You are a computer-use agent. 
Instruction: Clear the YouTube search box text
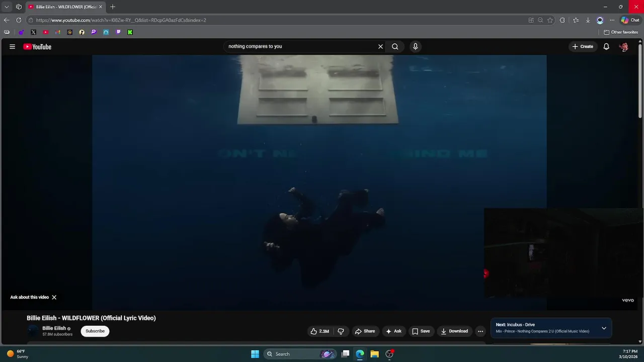pyautogui.click(x=380, y=46)
